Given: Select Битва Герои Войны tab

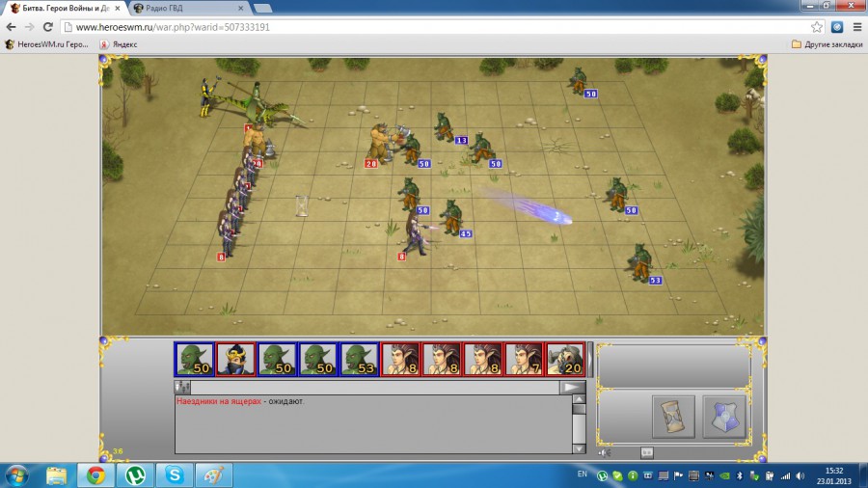Looking at the screenshot, I should [65, 9].
